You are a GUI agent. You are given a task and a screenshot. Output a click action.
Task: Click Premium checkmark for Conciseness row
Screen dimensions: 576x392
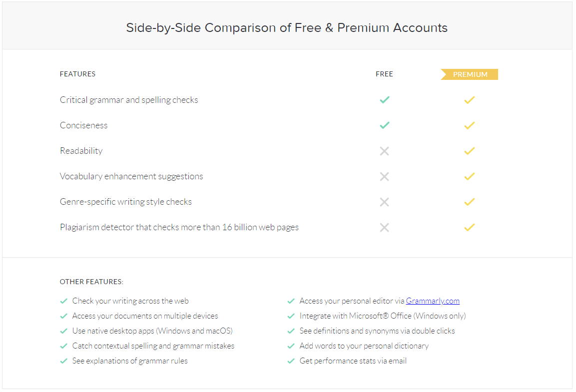point(469,125)
